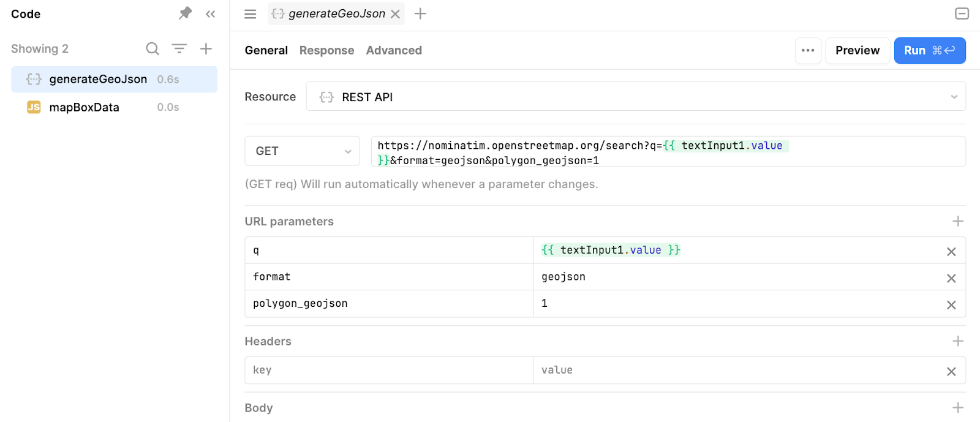980x422 pixels.
Task: Click the generateGeoJson query braces icon
Action: tap(34, 79)
